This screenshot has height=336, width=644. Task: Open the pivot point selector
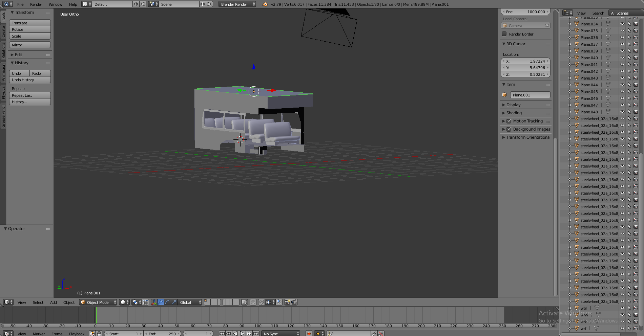pyautogui.click(x=137, y=302)
